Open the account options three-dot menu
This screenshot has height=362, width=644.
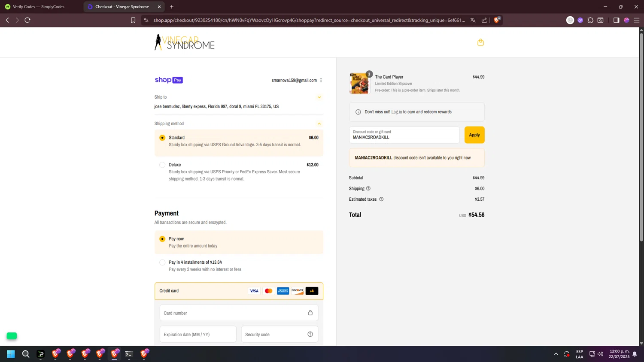point(321,80)
